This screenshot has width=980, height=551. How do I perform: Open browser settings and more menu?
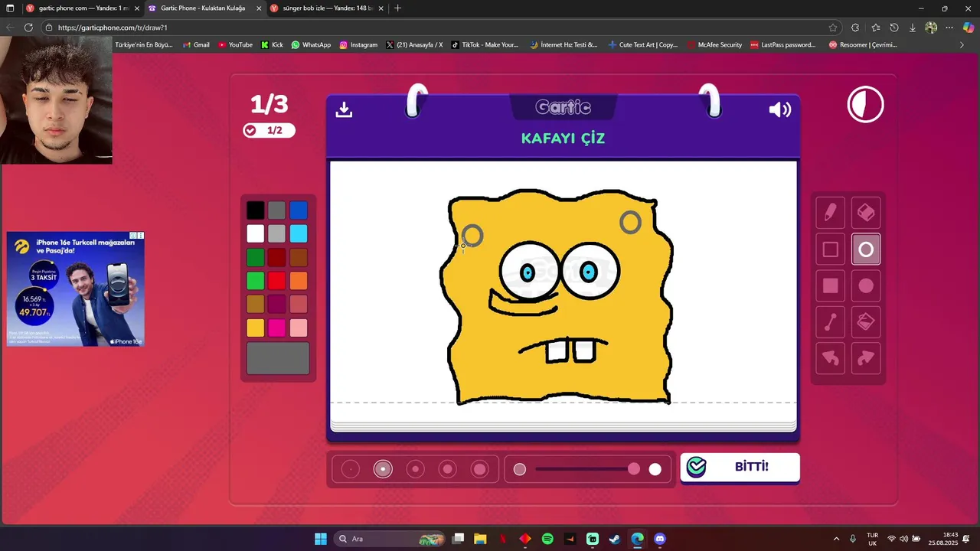pos(949,28)
